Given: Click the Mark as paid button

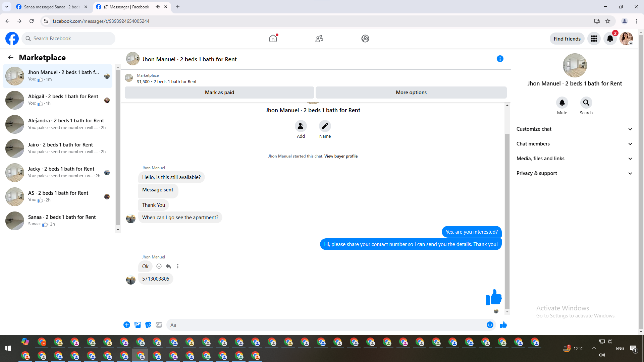Looking at the screenshot, I should tap(219, 93).
